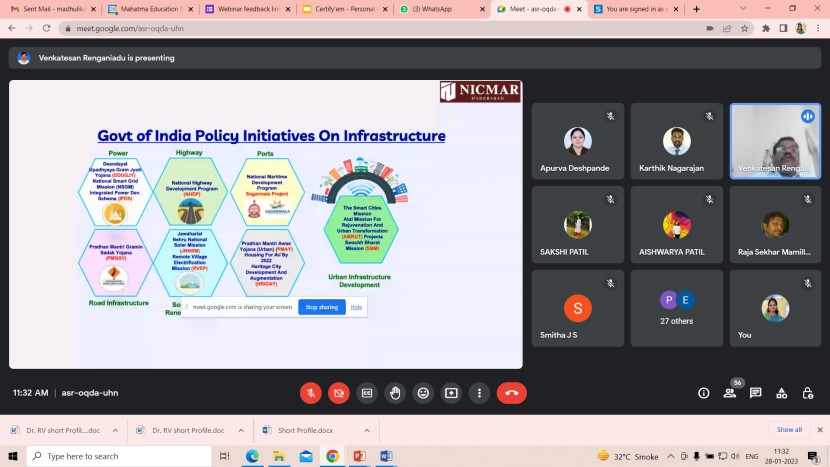The image size is (830, 467).
Task: Unmute the microphone in Meet controls
Action: click(x=311, y=393)
